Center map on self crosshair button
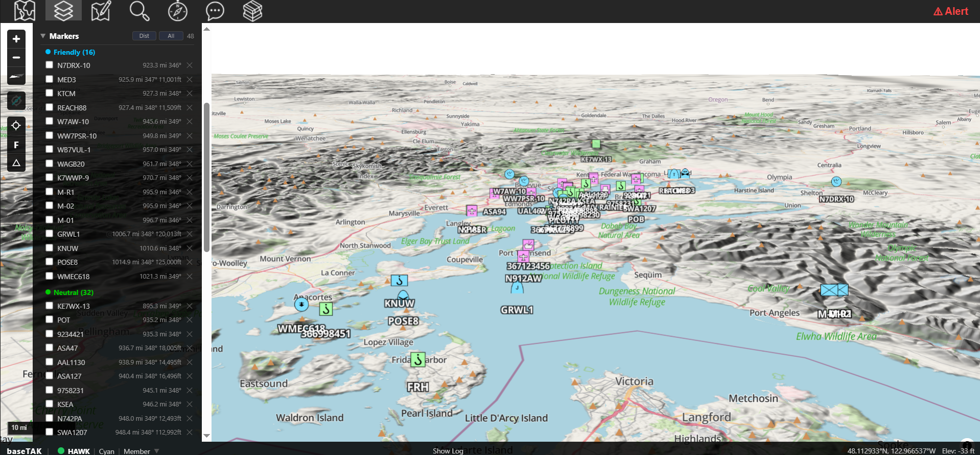The image size is (980, 455). click(16, 125)
